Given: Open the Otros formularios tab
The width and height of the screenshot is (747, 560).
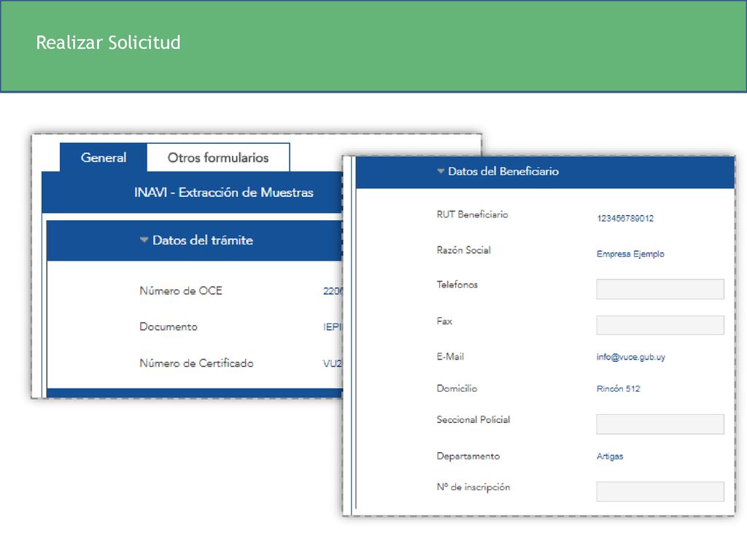Looking at the screenshot, I should click(x=218, y=157).
